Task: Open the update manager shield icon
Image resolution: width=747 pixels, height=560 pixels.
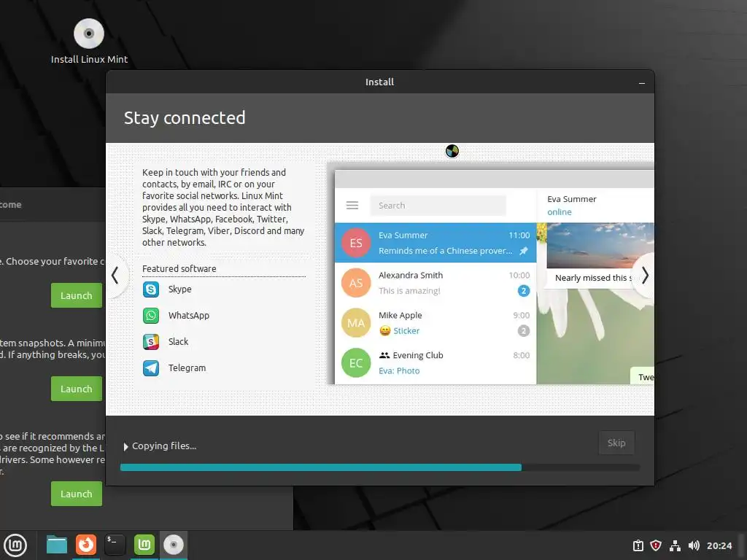Action: point(656,545)
